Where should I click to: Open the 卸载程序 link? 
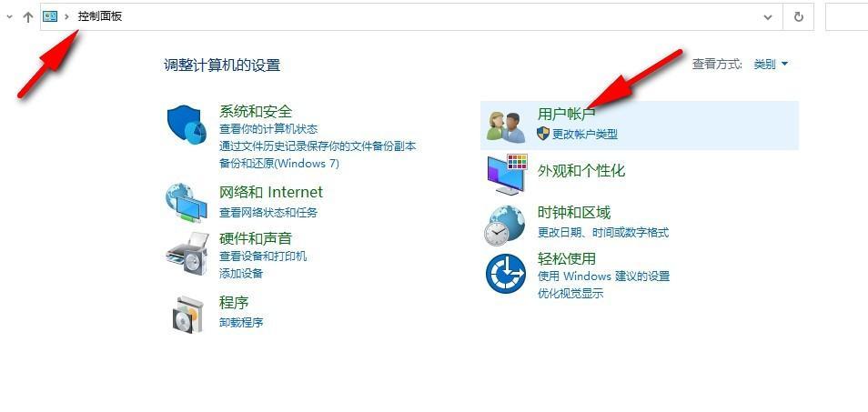click(x=241, y=322)
